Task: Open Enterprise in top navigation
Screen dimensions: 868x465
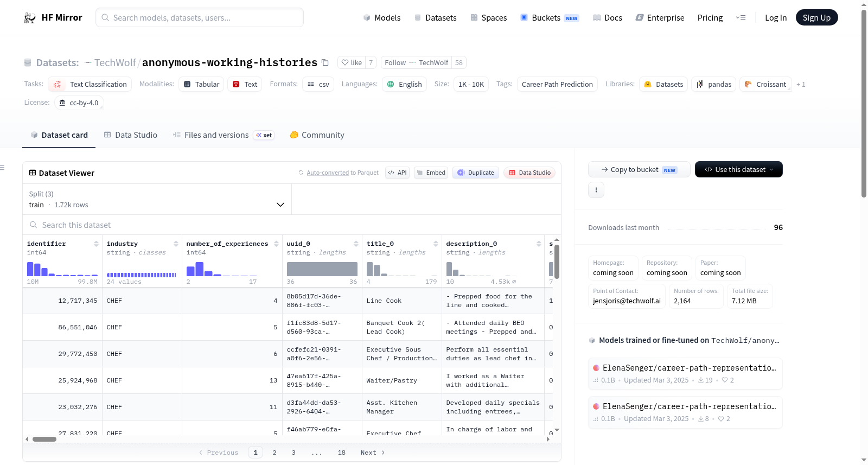Action: (660, 18)
